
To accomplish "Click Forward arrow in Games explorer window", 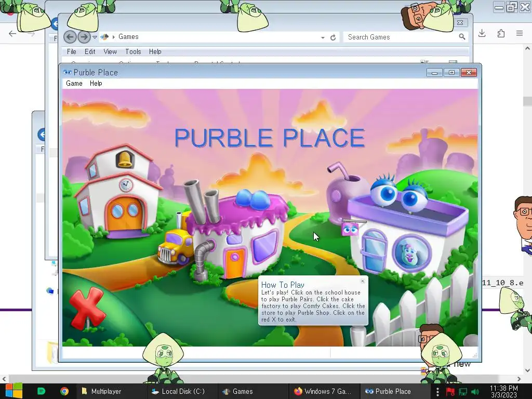I will click(x=84, y=37).
